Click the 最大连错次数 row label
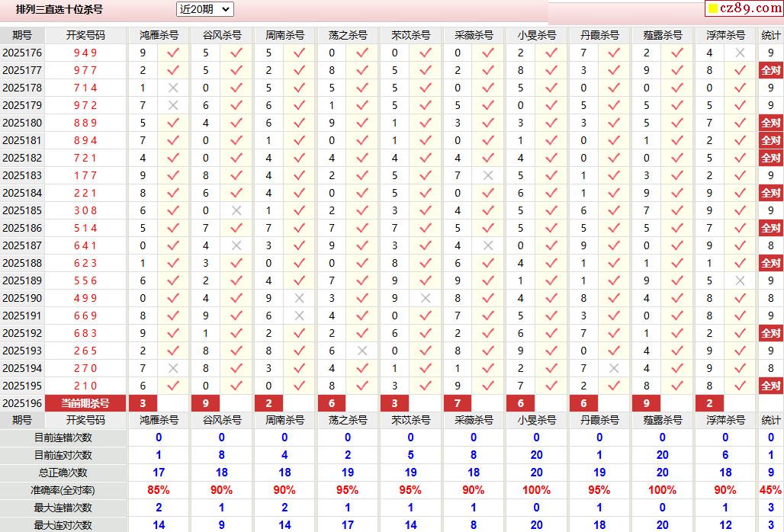This screenshot has width=784, height=532. (63, 508)
